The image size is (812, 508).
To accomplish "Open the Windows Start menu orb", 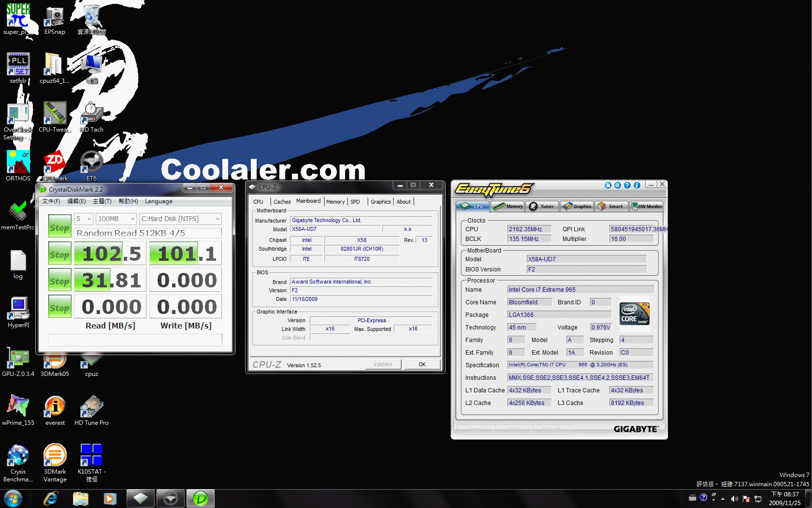I will (x=13, y=498).
